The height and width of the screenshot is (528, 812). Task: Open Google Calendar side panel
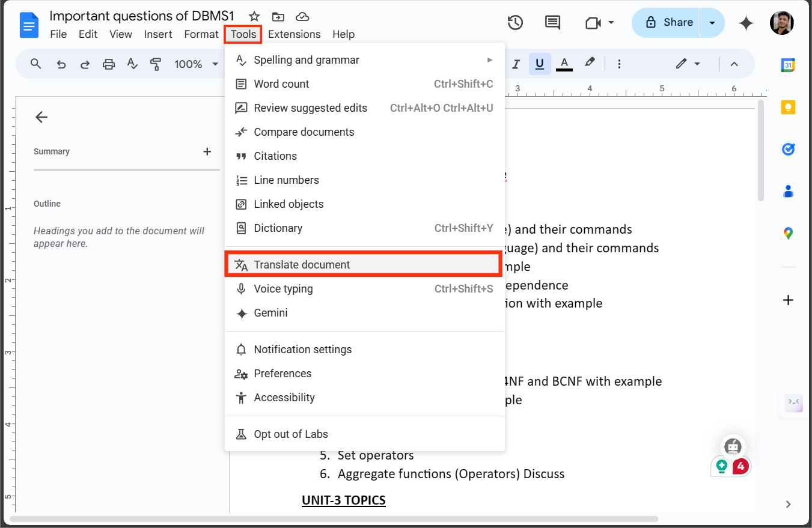[789, 65]
